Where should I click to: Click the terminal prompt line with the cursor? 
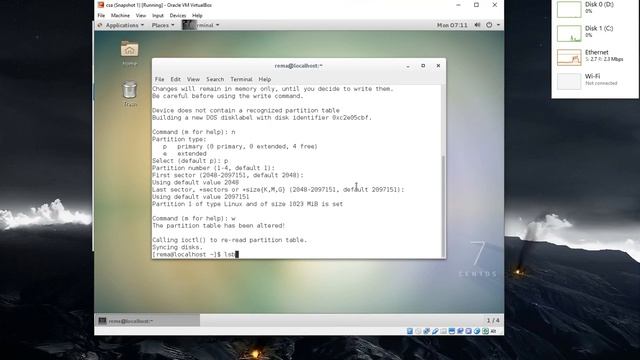pos(195,254)
